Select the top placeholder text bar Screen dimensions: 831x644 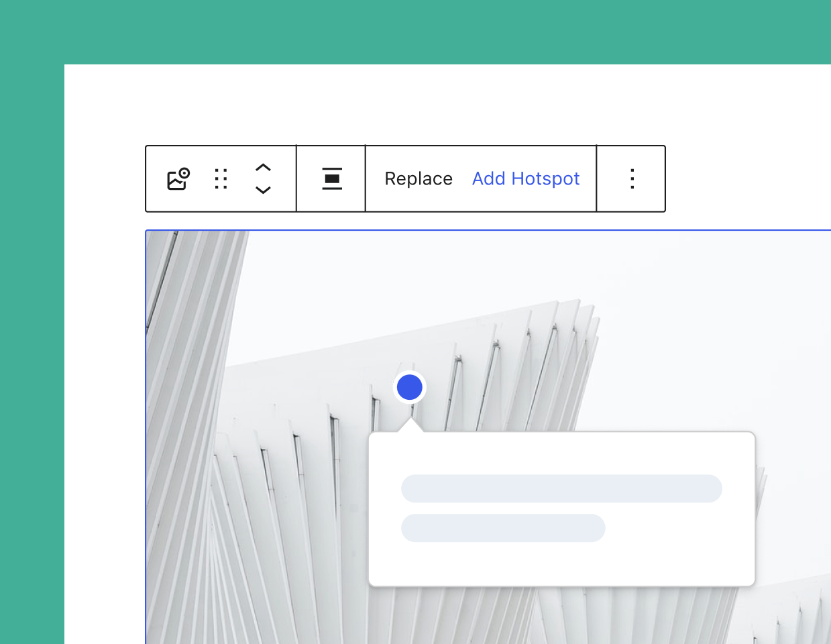click(562, 488)
